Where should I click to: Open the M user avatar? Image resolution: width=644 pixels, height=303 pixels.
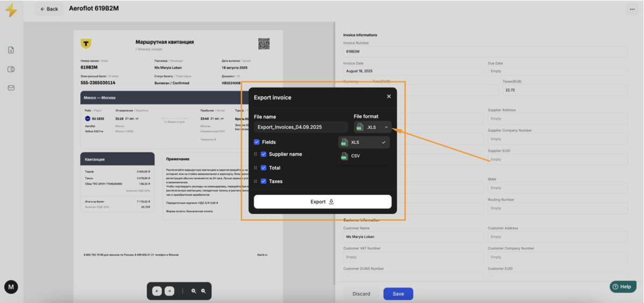(x=11, y=287)
